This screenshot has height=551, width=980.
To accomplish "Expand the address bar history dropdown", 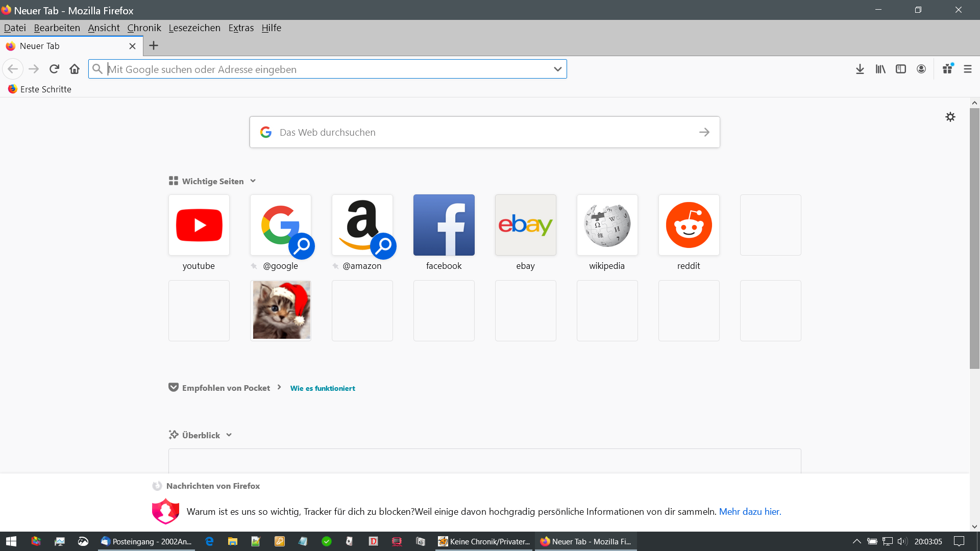I will coord(557,69).
